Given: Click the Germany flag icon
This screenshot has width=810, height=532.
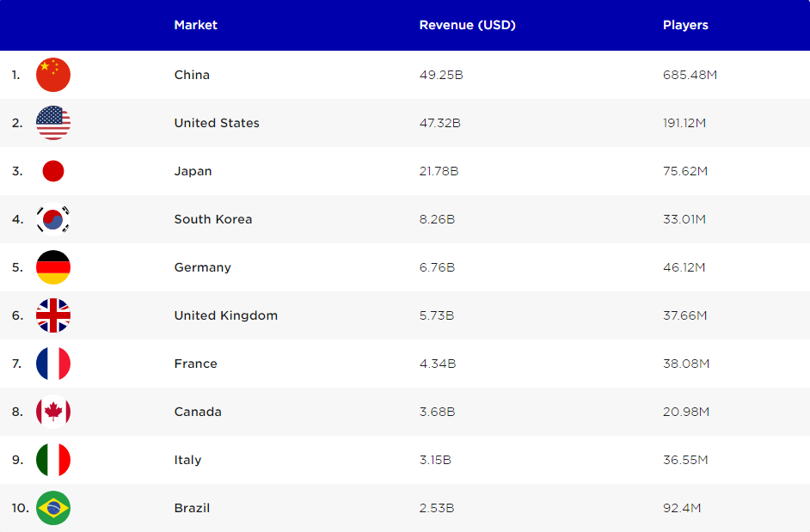Looking at the screenshot, I should coord(53,267).
